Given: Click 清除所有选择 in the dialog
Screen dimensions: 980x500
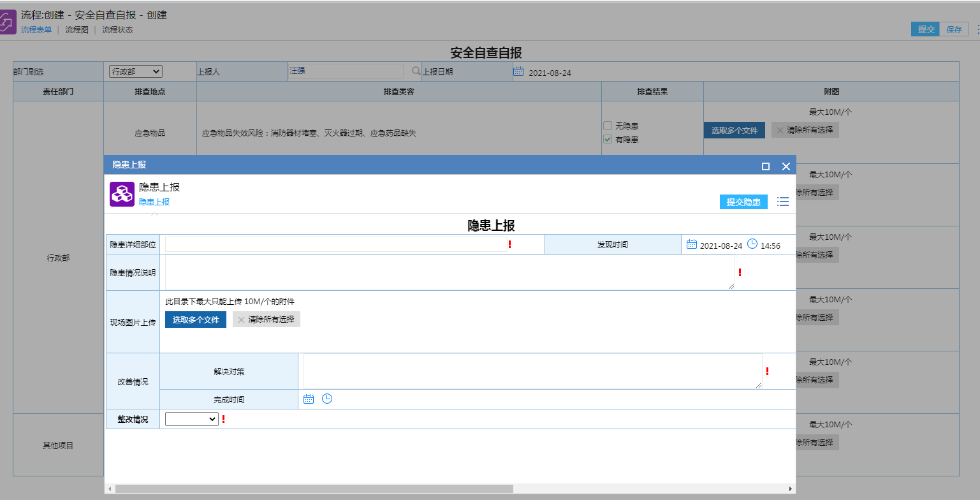Looking at the screenshot, I should (266, 320).
